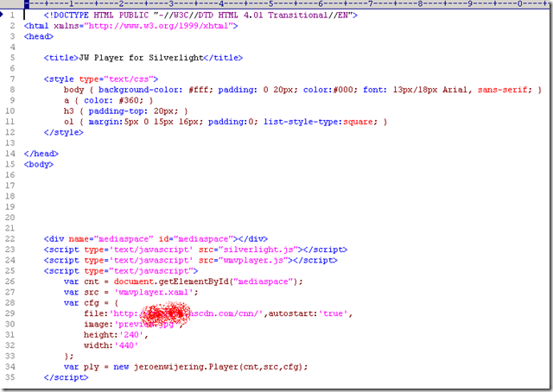Screen dimensions: 553x392
Task: Click the silverlight.js script line
Action: pos(196,250)
